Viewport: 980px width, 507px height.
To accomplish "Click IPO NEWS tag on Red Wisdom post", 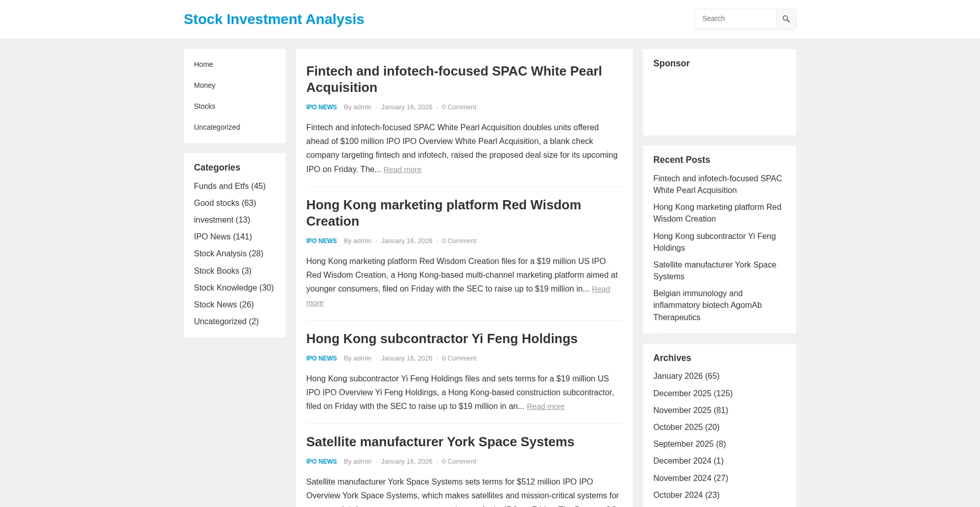I will point(321,241).
